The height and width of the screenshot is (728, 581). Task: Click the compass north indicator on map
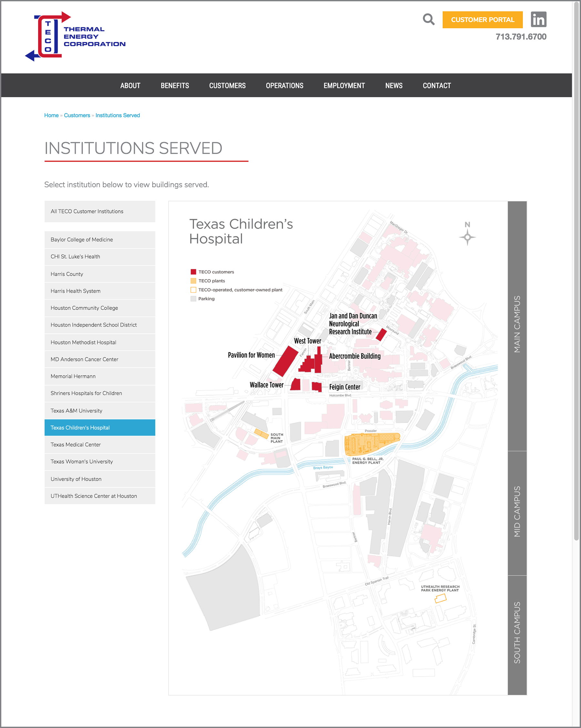point(467,233)
